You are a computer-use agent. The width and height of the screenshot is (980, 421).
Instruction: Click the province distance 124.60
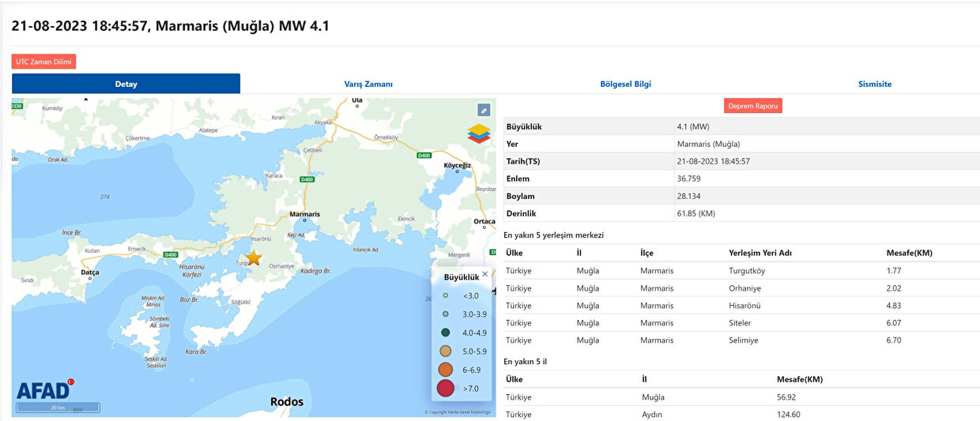point(790,415)
